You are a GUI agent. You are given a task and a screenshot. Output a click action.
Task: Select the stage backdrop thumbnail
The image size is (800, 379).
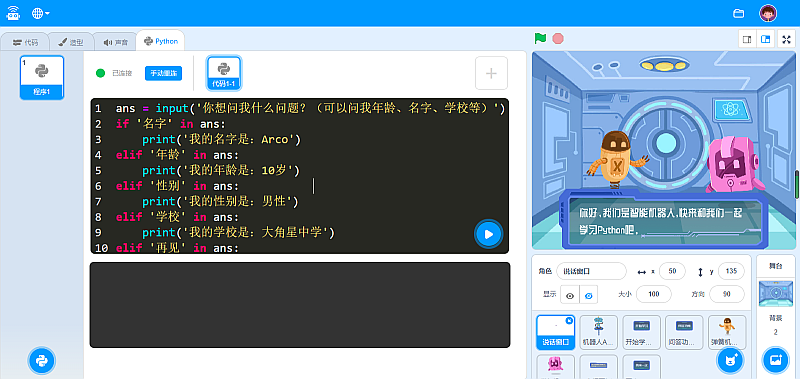[776, 294]
